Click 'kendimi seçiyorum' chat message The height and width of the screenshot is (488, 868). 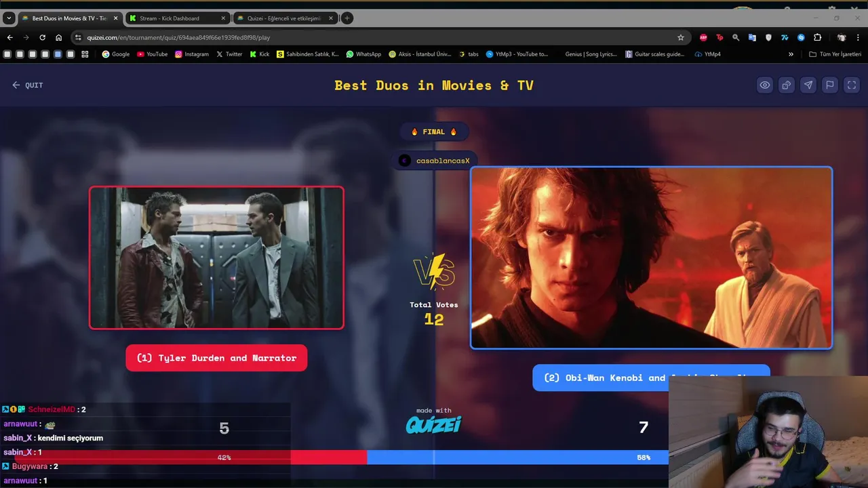[x=71, y=438]
